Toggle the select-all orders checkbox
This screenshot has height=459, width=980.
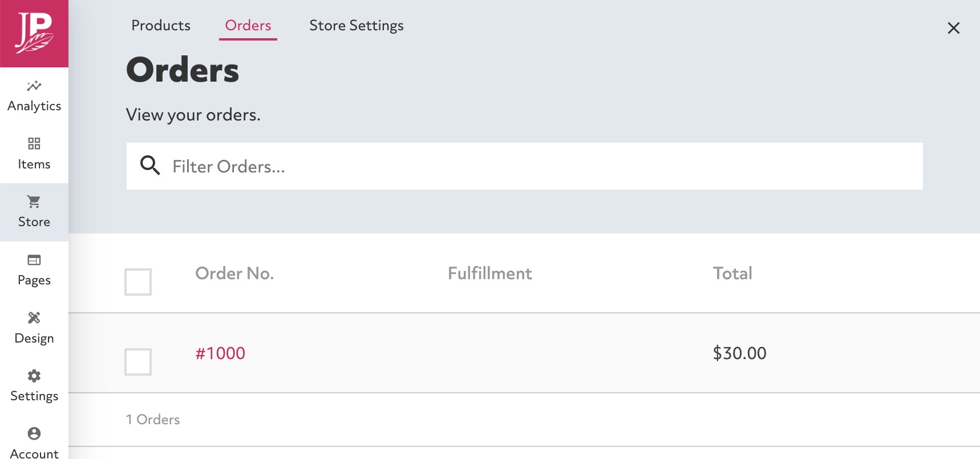tap(138, 282)
